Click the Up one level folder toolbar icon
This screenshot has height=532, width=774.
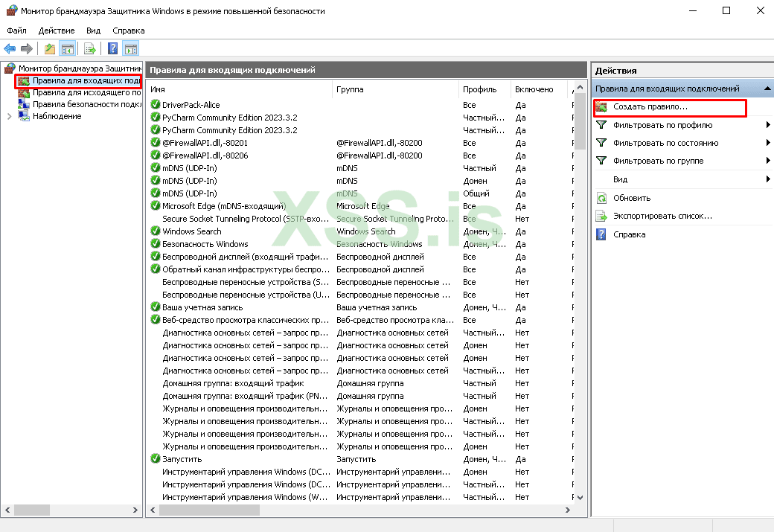pyautogui.click(x=49, y=49)
